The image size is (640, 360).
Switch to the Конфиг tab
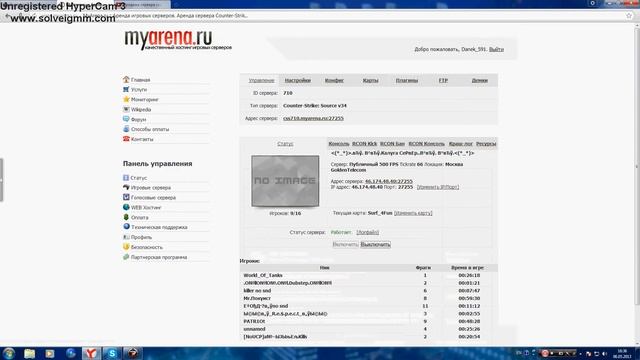click(334, 80)
